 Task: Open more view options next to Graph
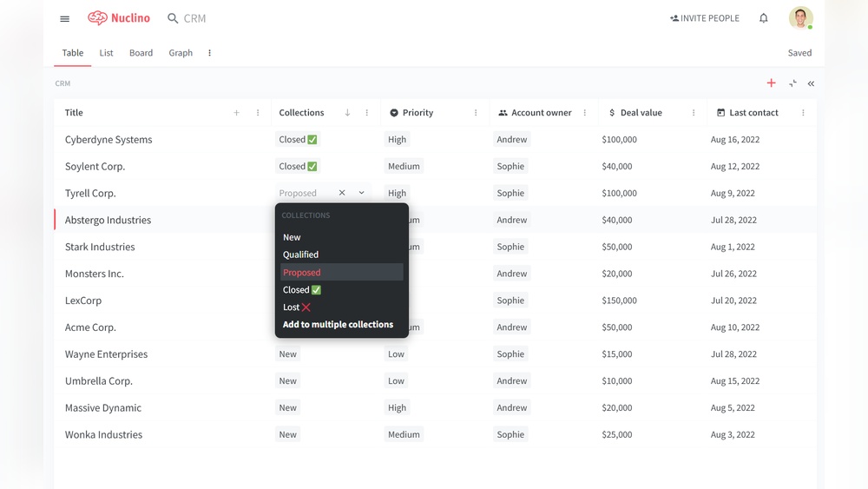[x=209, y=53]
